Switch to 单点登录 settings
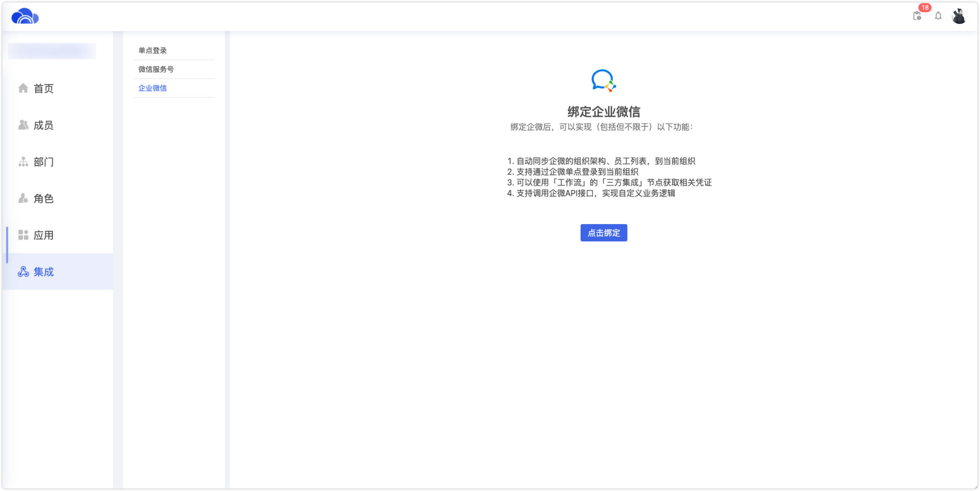The image size is (980, 491). pyautogui.click(x=174, y=50)
